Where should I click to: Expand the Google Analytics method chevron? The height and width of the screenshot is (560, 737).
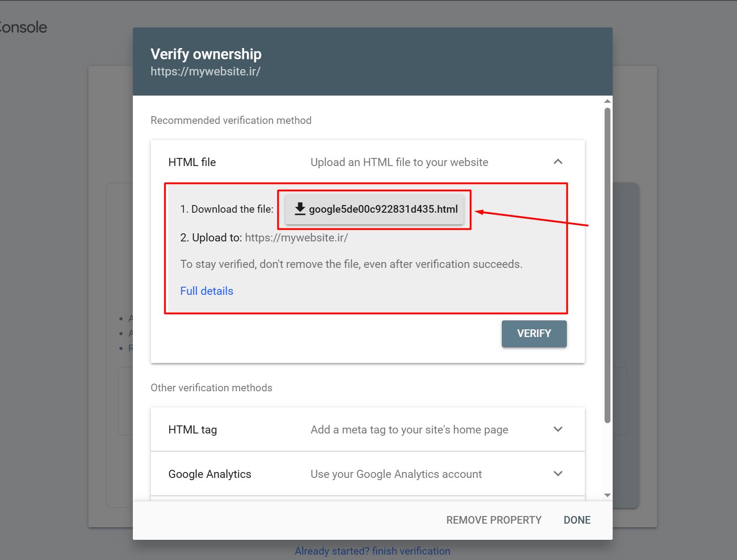(558, 473)
